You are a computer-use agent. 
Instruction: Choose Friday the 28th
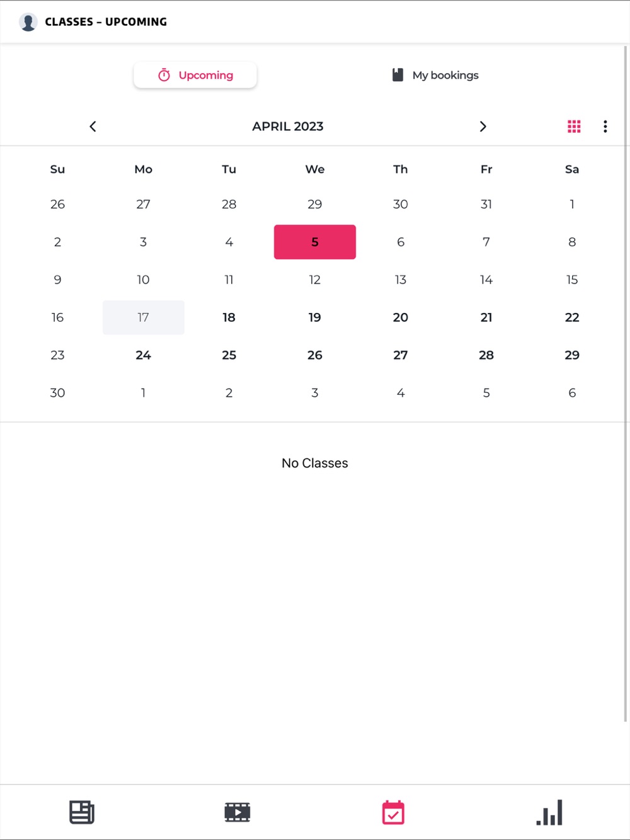click(486, 355)
